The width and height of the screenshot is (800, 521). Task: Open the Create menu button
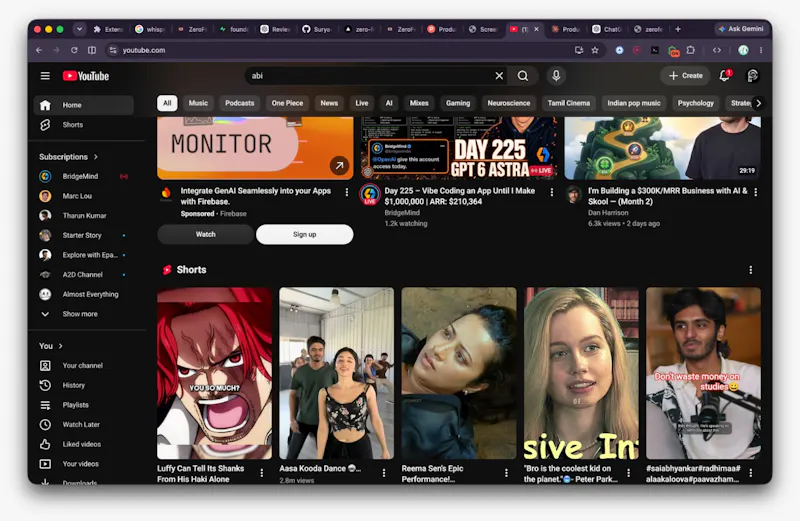[686, 76]
